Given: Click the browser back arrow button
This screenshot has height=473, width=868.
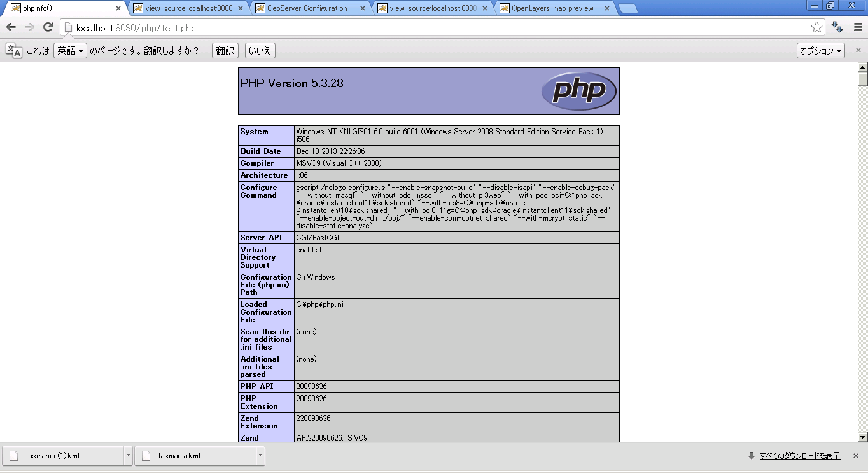Looking at the screenshot, I should pos(11,27).
